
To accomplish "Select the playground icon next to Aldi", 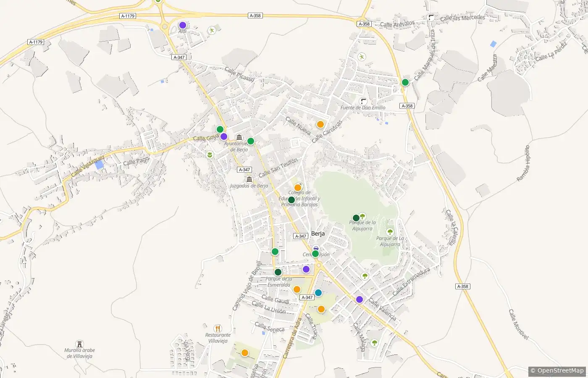I will pyautogui.click(x=212, y=30).
